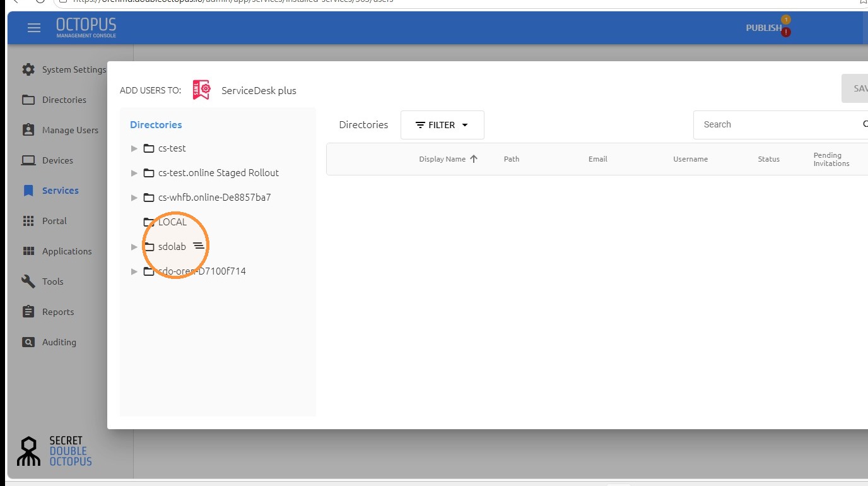
Task: Select the LOCAL directory
Action: (172, 222)
